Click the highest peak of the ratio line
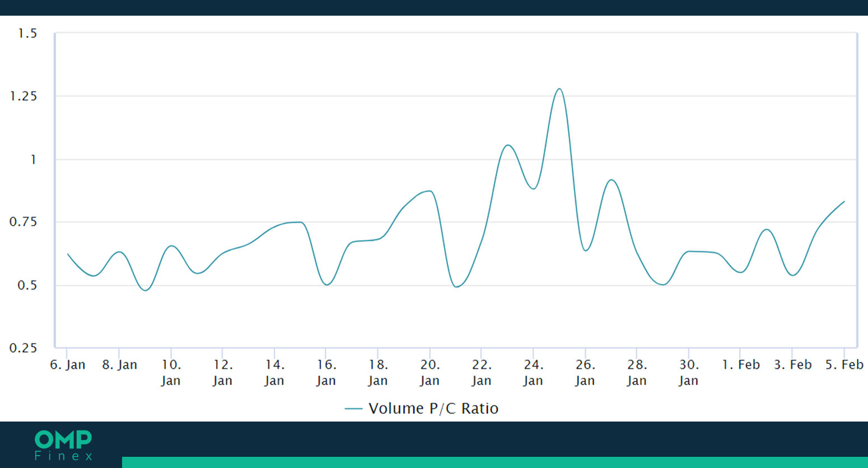Image resolution: width=868 pixels, height=468 pixels. tap(559, 89)
